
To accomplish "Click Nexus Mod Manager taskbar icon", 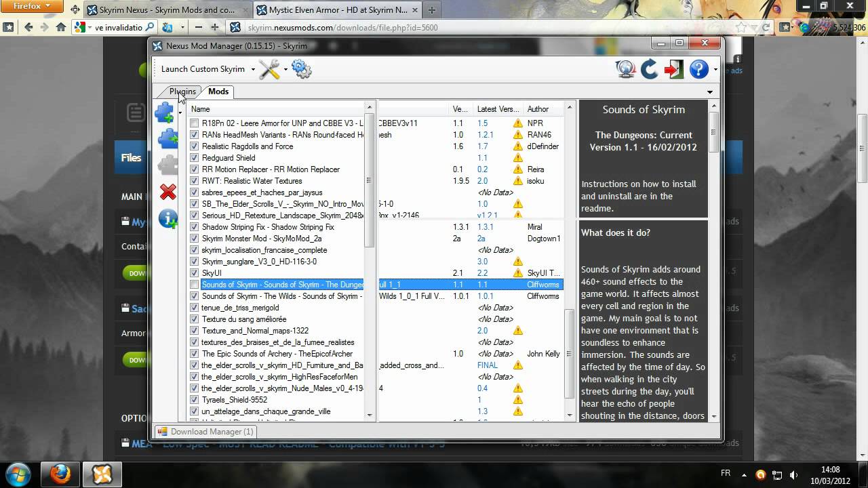I will coord(102,473).
